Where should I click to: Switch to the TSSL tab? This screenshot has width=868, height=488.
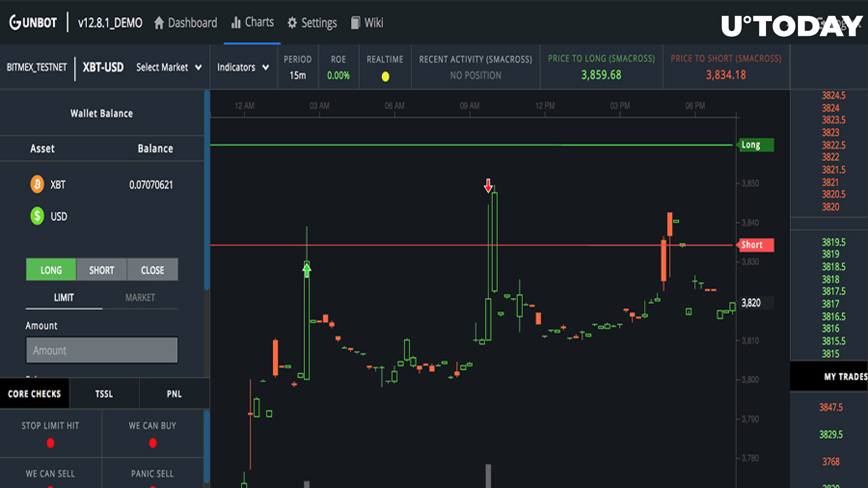(x=104, y=394)
